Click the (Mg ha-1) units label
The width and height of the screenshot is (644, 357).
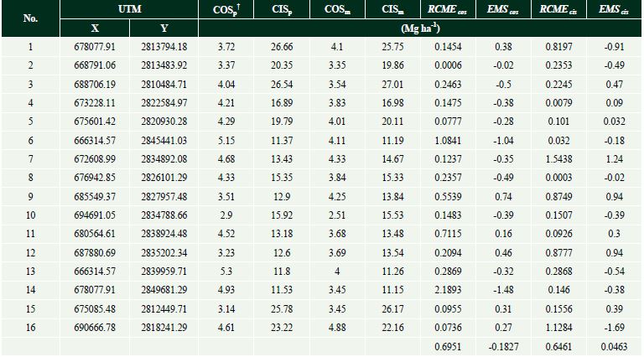tap(419, 28)
